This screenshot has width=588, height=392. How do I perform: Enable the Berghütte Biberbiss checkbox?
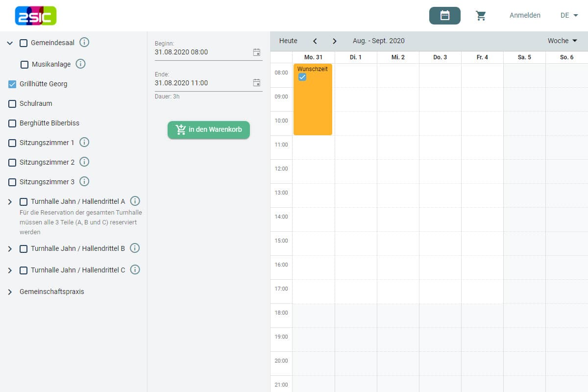[x=12, y=123]
